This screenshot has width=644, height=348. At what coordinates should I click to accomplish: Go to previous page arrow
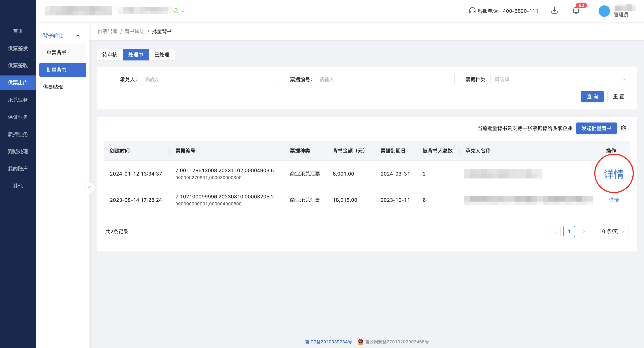554,231
